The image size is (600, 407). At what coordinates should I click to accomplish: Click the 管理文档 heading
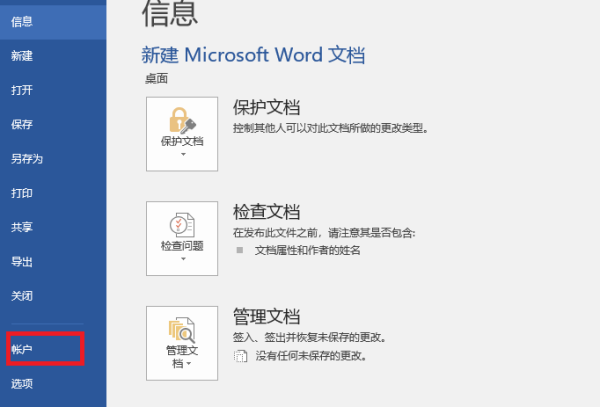click(x=266, y=317)
